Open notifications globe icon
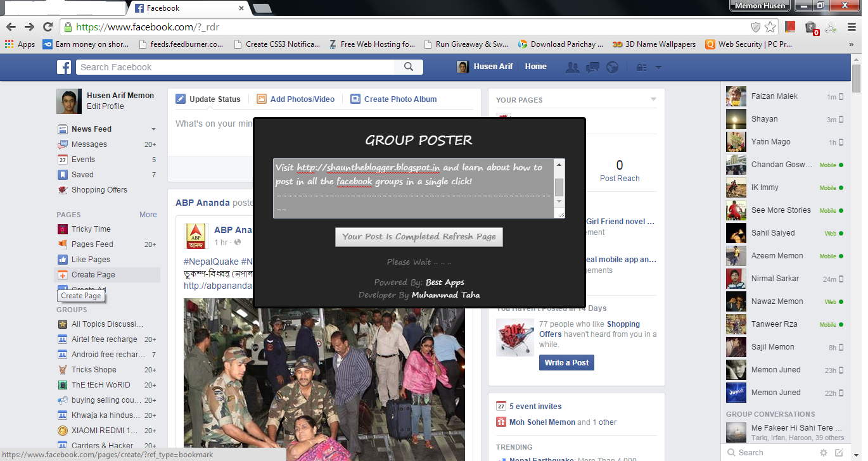 pyautogui.click(x=612, y=67)
